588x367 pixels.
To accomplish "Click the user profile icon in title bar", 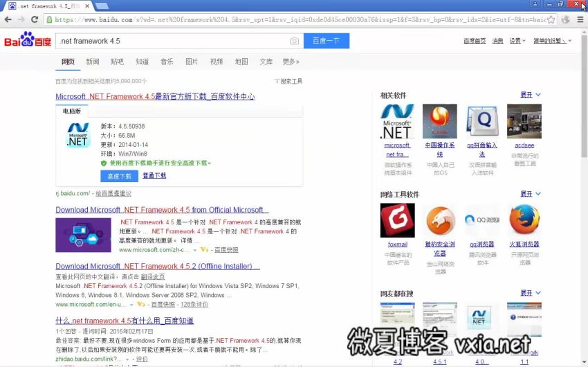I will (x=535, y=3).
